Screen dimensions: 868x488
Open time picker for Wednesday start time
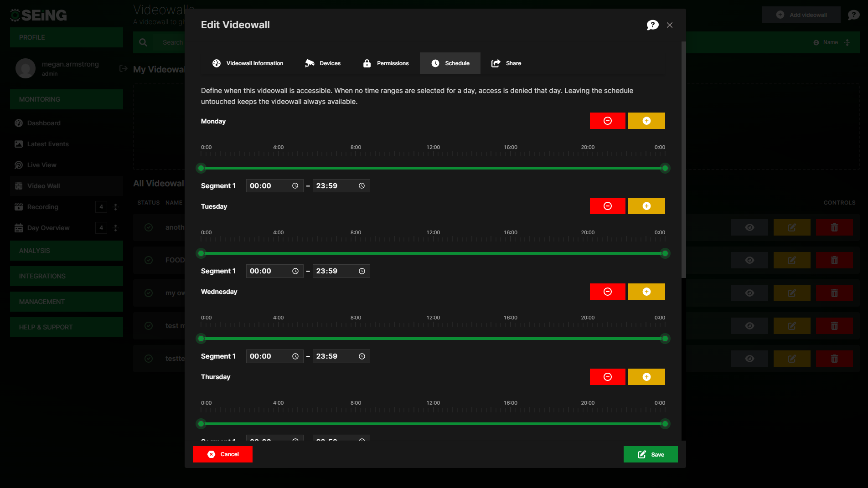click(x=295, y=356)
